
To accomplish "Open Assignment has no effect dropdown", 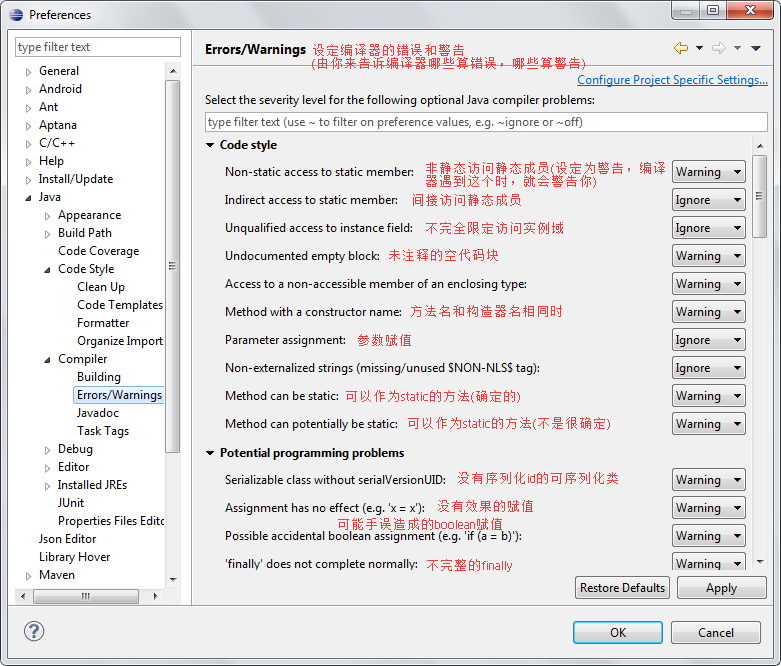I will pos(708,508).
